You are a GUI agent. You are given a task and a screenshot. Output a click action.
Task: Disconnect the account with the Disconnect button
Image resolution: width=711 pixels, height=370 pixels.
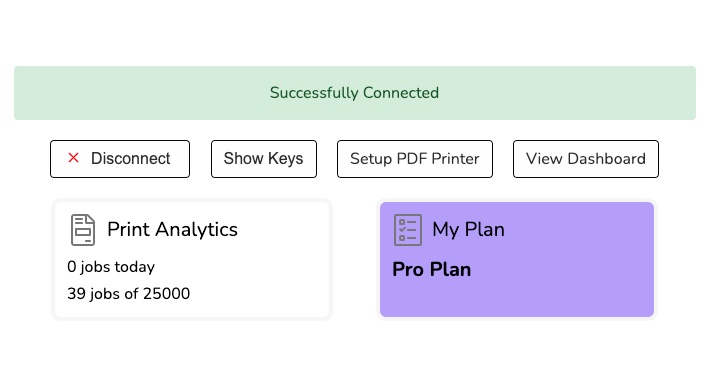pos(120,159)
